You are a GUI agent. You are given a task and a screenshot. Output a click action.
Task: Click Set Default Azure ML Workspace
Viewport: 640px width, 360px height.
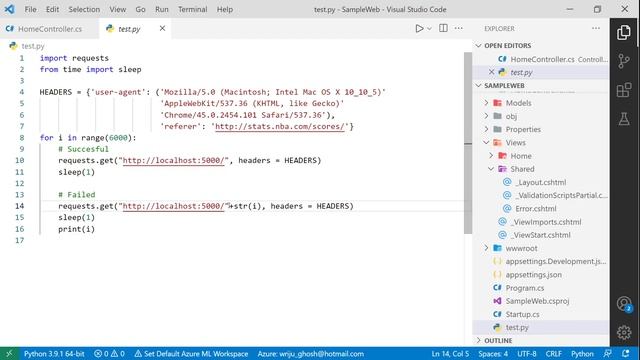tap(191, 353)
